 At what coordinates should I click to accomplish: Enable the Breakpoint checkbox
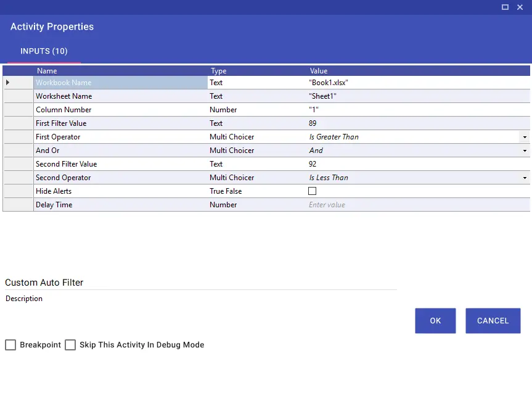[x=10, y=345]
